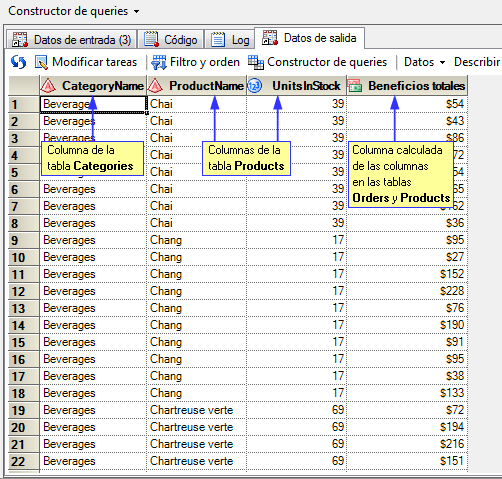Select the UnitsInStock column header
Screen dimensions: 502x479
point(297,86)
